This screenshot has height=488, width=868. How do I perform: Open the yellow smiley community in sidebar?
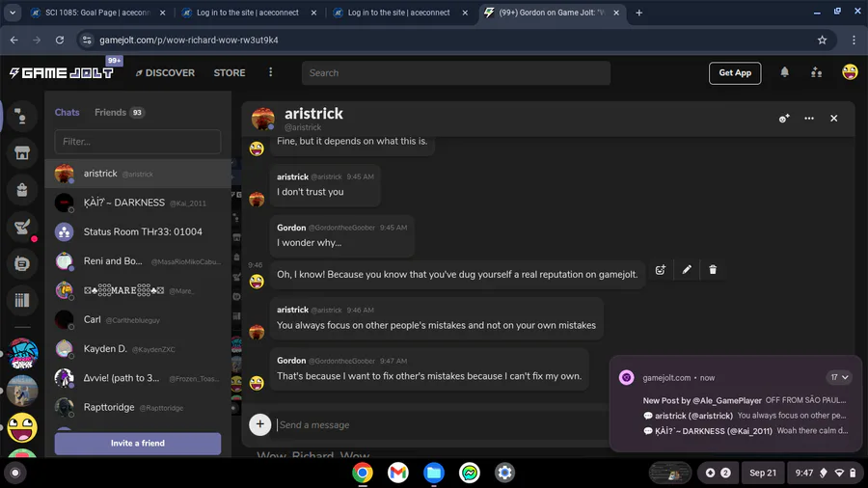(22, 427)
